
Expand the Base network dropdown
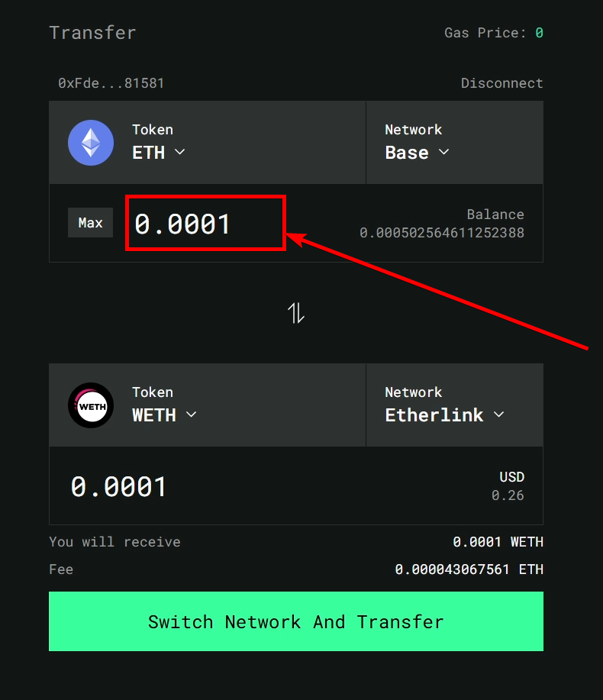(417, 152)
